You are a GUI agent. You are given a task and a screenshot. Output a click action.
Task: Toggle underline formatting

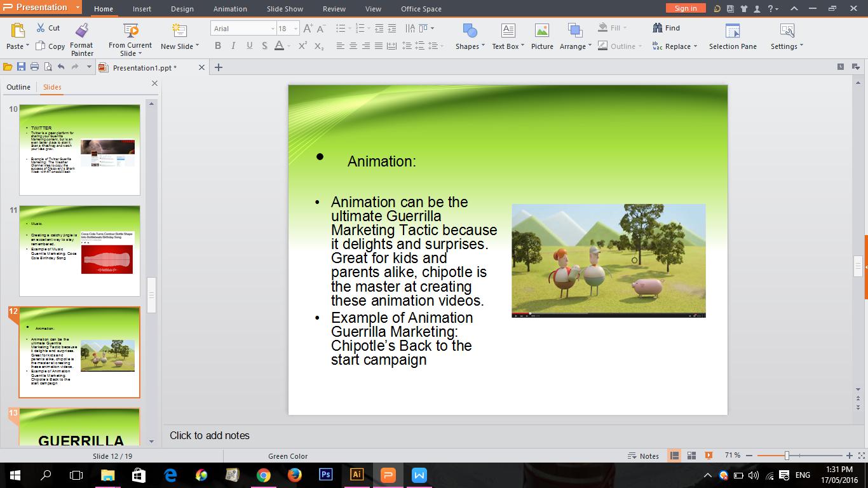[x=249, y=46]
